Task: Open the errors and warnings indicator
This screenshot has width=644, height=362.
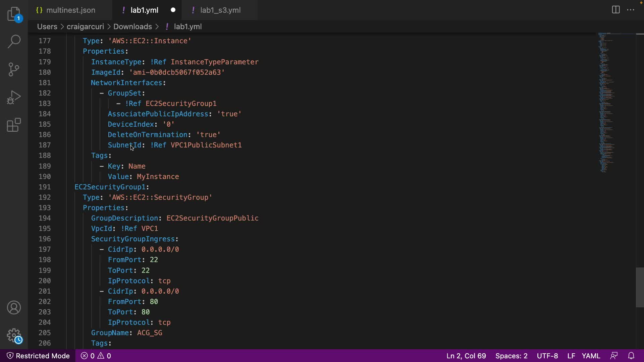Action: pos(96,356)
